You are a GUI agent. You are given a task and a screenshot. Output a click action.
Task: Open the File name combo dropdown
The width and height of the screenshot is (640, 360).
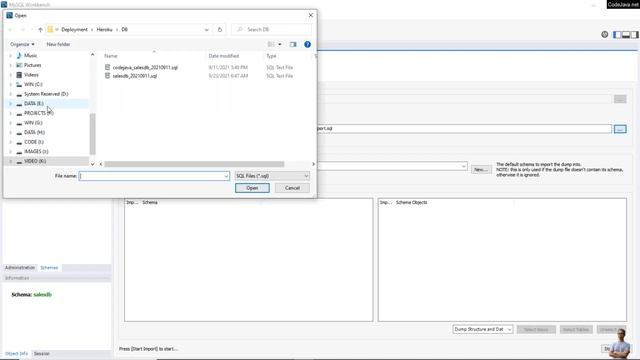(226, 176)
